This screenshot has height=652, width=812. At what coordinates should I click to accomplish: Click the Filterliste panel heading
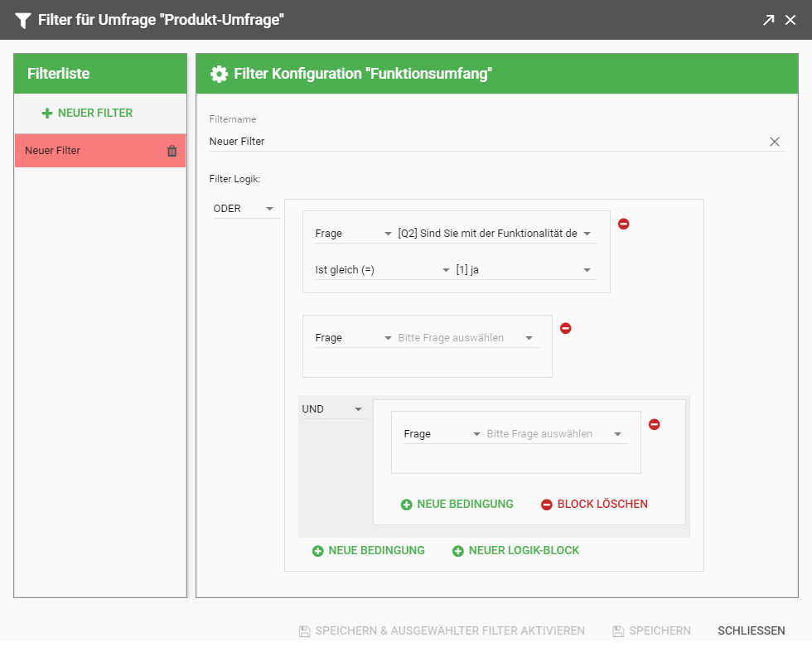(59, 74)
